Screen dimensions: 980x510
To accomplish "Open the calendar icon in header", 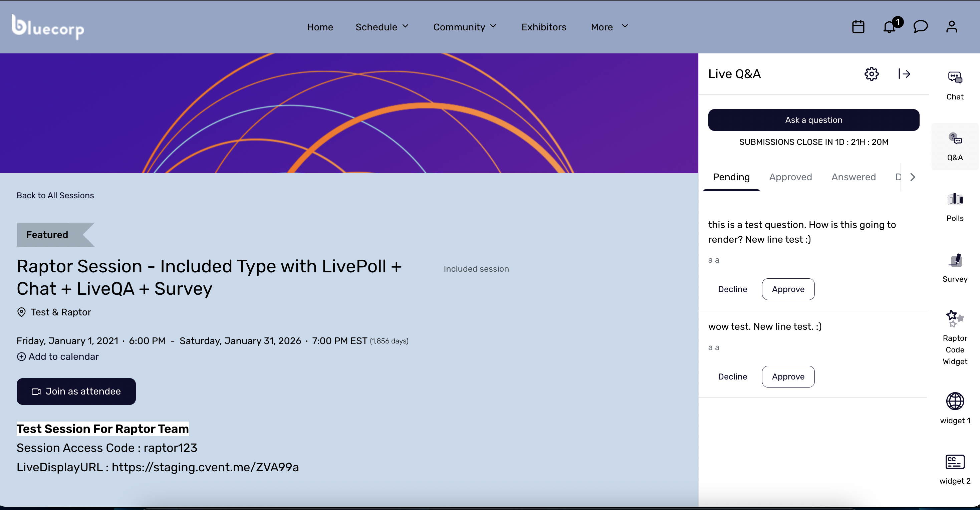I will point(858,27).
